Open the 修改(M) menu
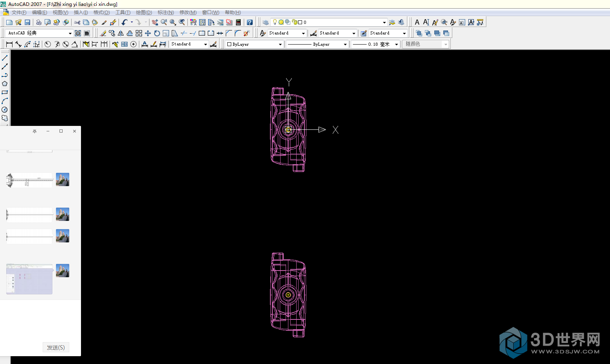Viewport: 610px width, 364px height. point(188,13)
